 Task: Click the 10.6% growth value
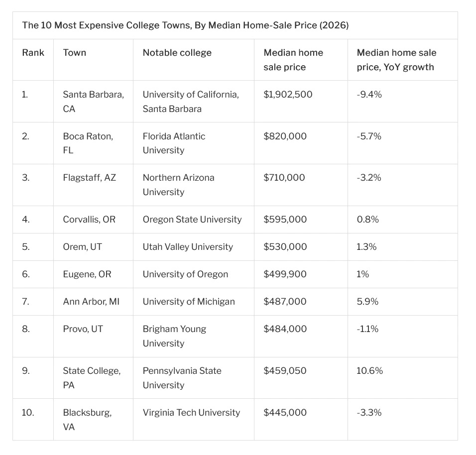coord(369,370)
